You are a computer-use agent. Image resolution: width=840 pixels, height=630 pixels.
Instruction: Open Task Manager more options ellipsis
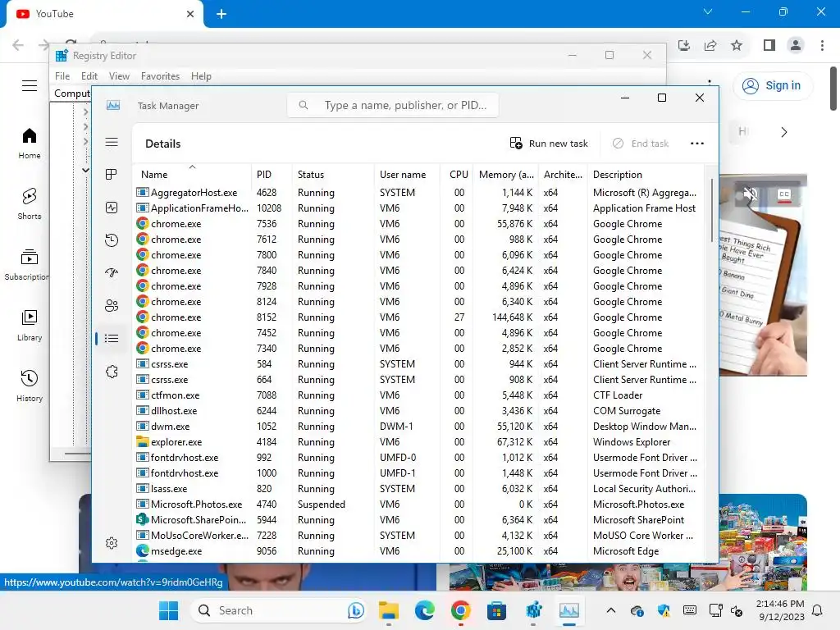697,144
